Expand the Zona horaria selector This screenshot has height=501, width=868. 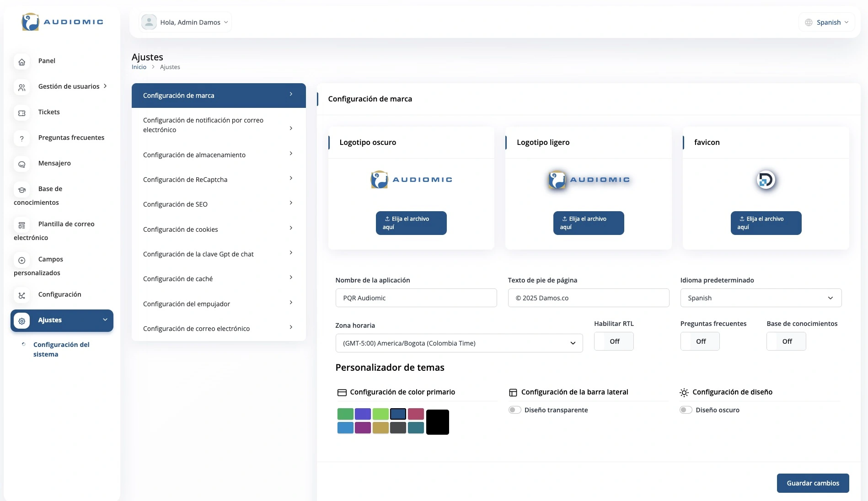459,343
